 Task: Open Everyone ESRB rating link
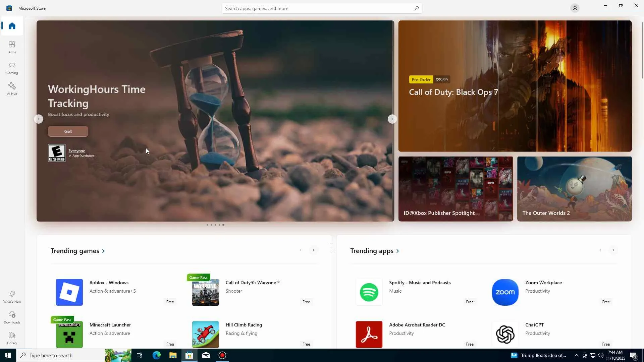[x=76, y=151]
